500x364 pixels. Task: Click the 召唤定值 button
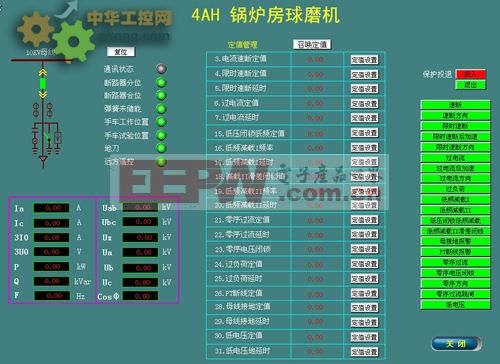tap(312, 45)
